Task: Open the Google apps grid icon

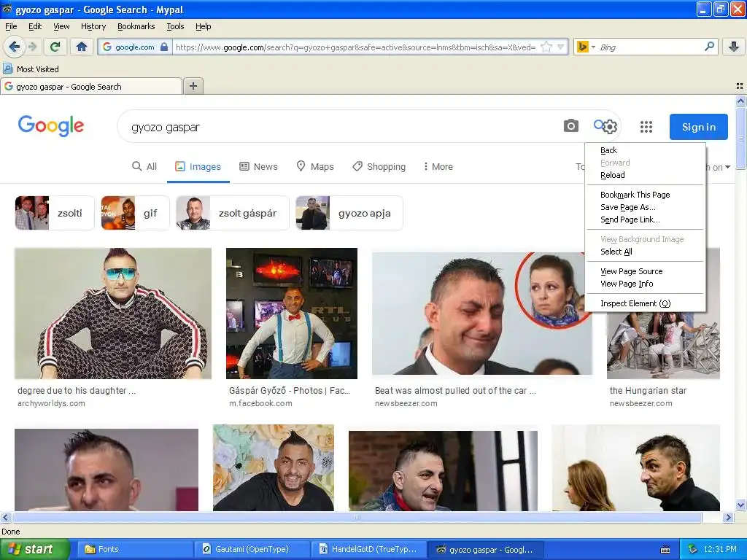Action: pos(646,127)
